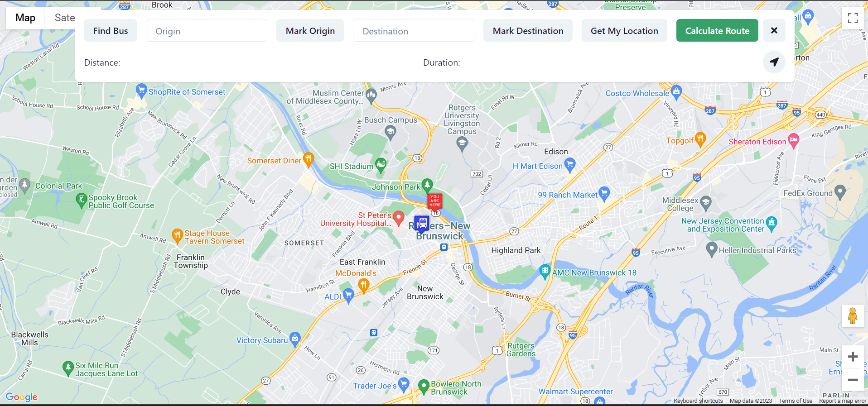Click the Stage House Tavern marker

(177, 235)
